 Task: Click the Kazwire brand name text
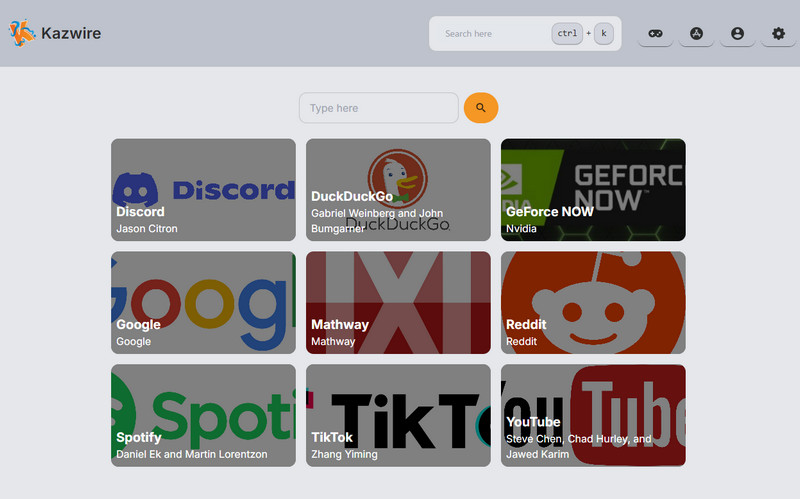[x=71, y=33]
